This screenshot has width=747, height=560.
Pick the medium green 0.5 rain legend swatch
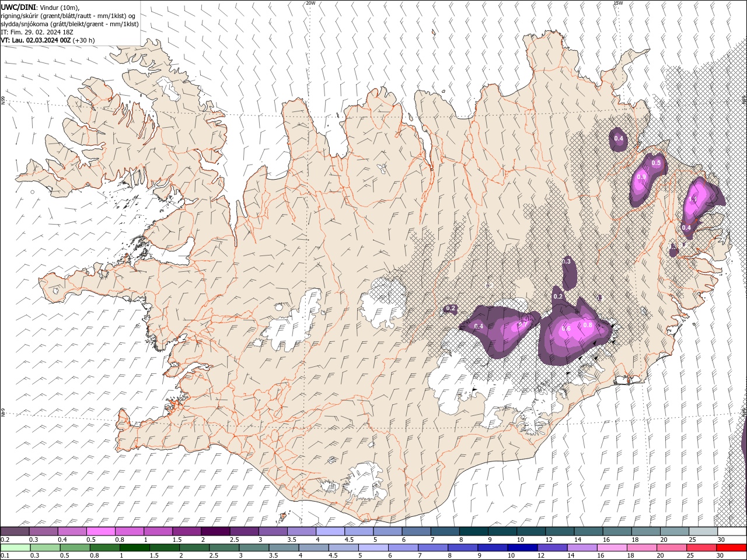pos(75,548)
